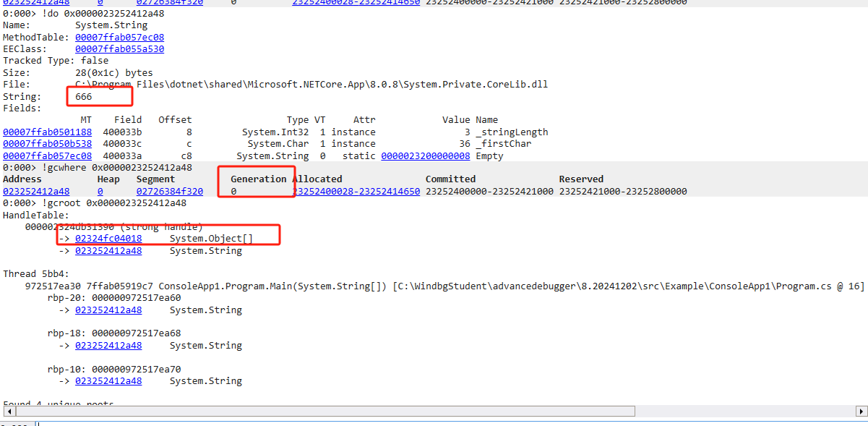Open the System.Object[] address link 02324fc04018

click(108, 239)
